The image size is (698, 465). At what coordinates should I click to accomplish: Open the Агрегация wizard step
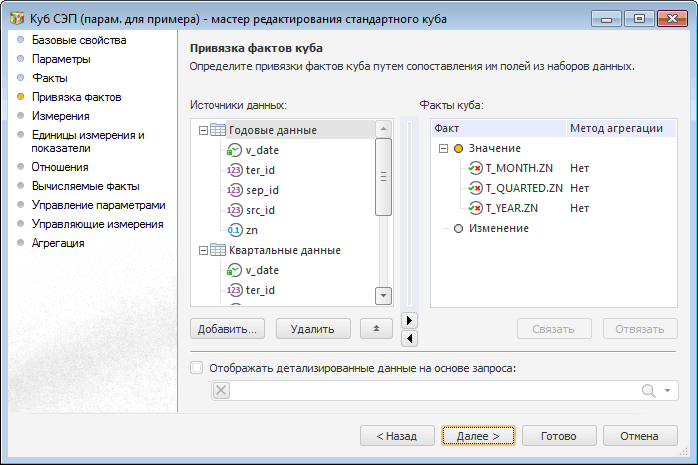click(x=58, y=243)
